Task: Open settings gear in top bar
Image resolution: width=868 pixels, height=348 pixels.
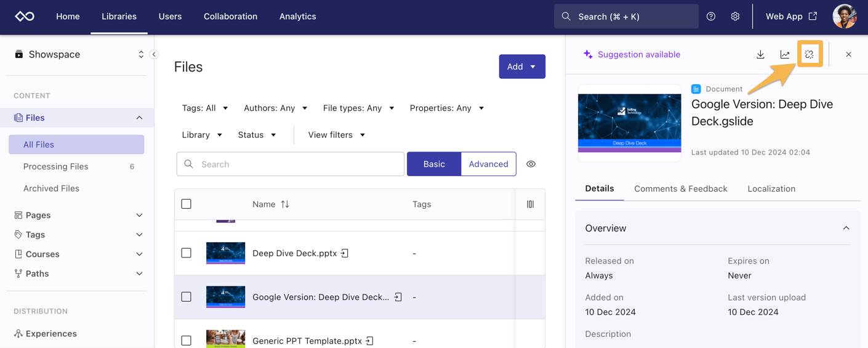Action: click(735, 17)
